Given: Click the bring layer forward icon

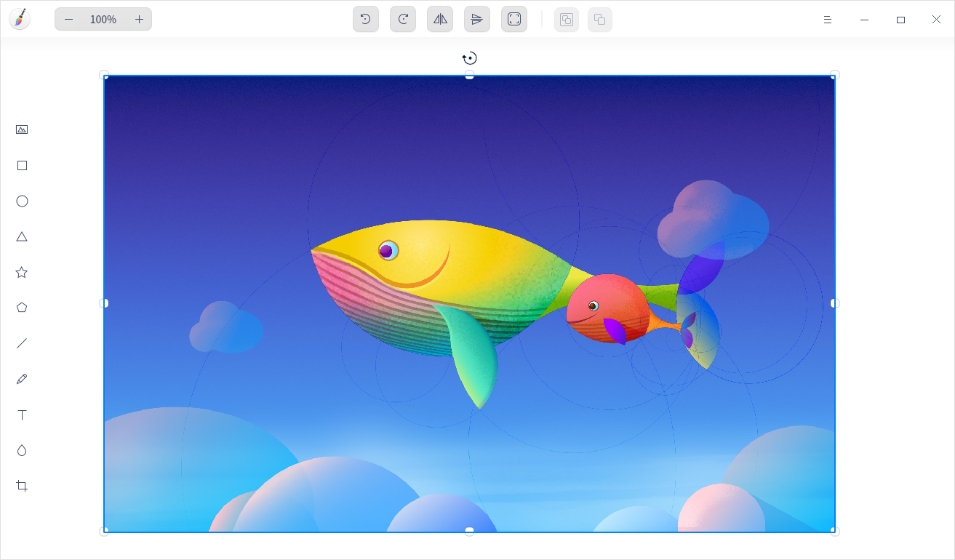Looking at the screenshot, I should (567, 20).
